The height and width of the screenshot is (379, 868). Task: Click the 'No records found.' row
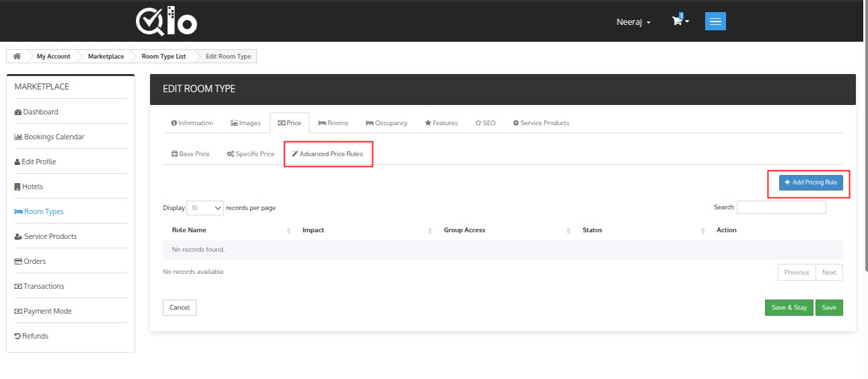[x=503, y=250]
